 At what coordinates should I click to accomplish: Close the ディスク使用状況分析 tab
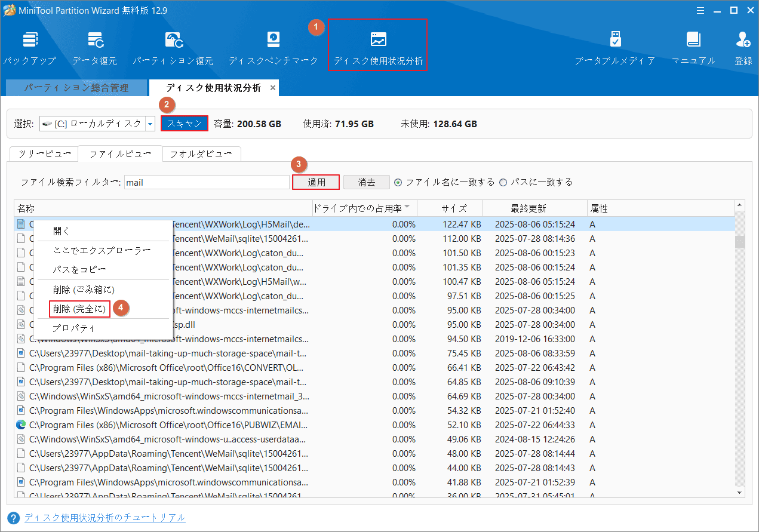tap(273, 88)
